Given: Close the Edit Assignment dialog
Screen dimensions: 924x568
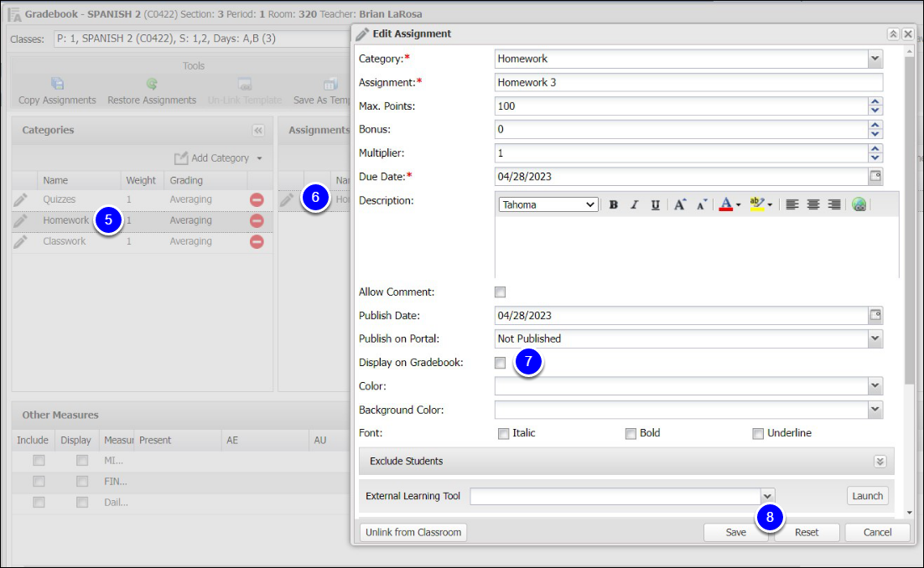Looking at the screenshot, I should [908, 34].
